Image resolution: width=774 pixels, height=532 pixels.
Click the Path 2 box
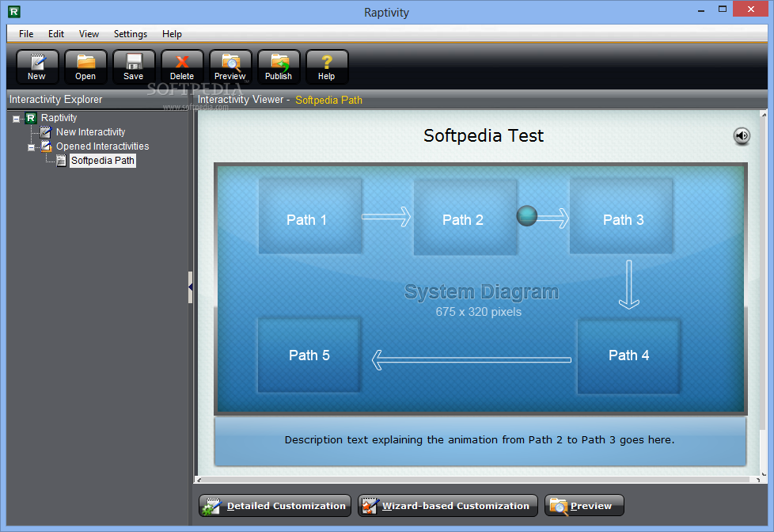(x=465, y=216)
